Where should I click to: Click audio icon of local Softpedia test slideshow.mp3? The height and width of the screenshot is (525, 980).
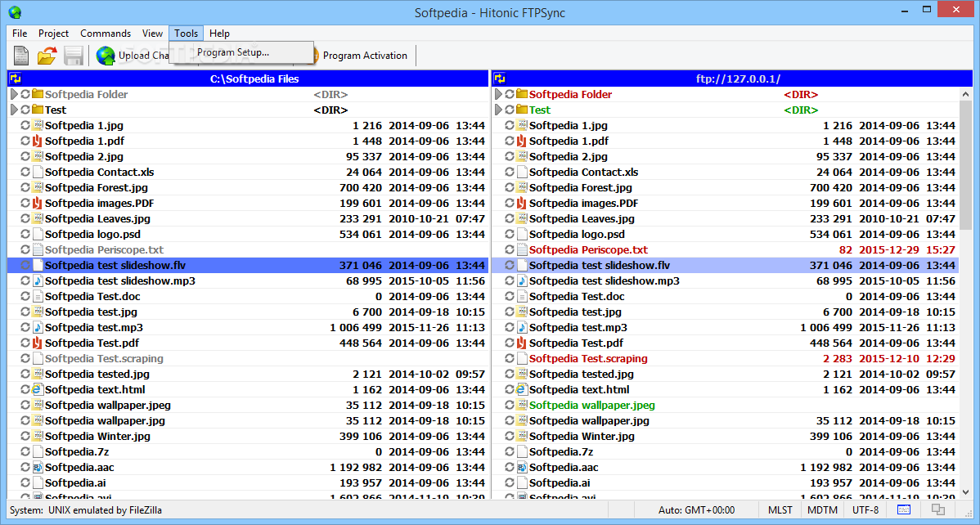[38, 280]
